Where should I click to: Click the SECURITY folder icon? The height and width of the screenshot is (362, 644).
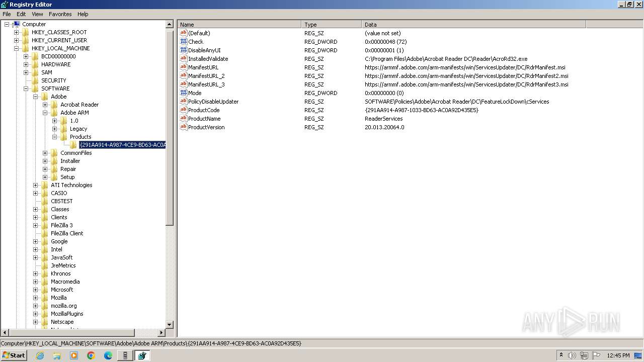(35, 80)
